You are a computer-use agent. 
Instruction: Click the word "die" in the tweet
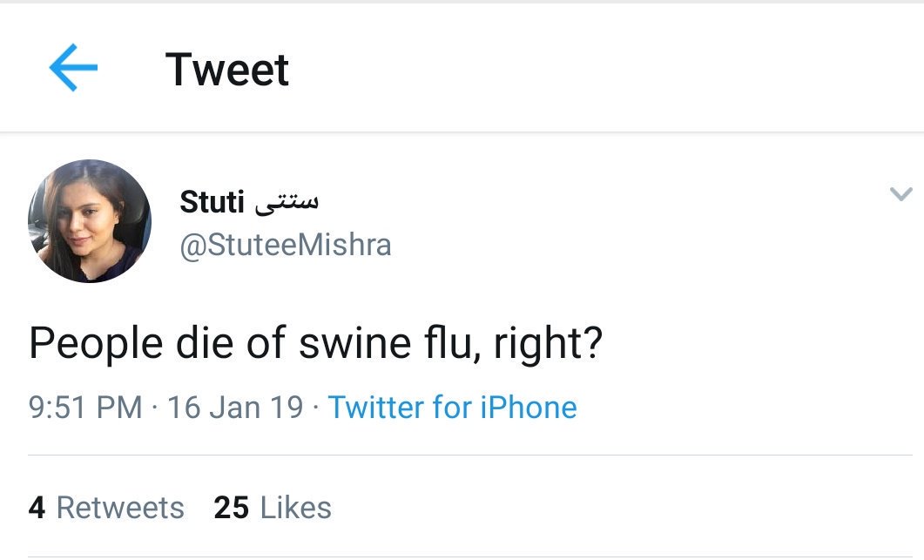point(204,344)
